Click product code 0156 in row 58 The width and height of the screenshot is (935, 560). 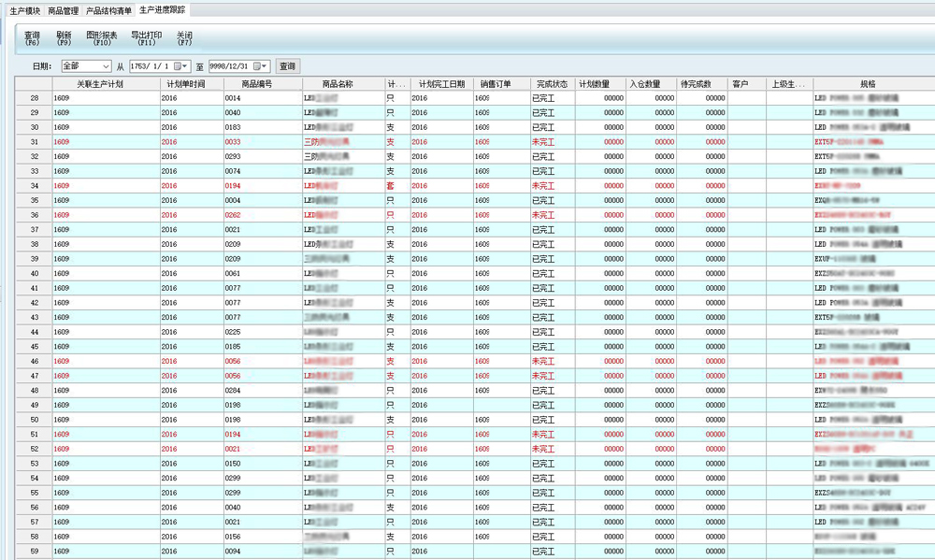coord(233,537)
